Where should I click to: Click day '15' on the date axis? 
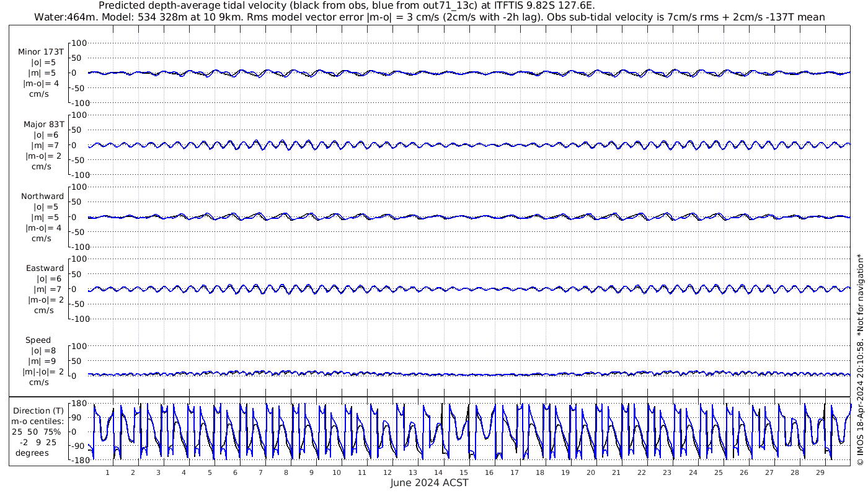[464, 472]
